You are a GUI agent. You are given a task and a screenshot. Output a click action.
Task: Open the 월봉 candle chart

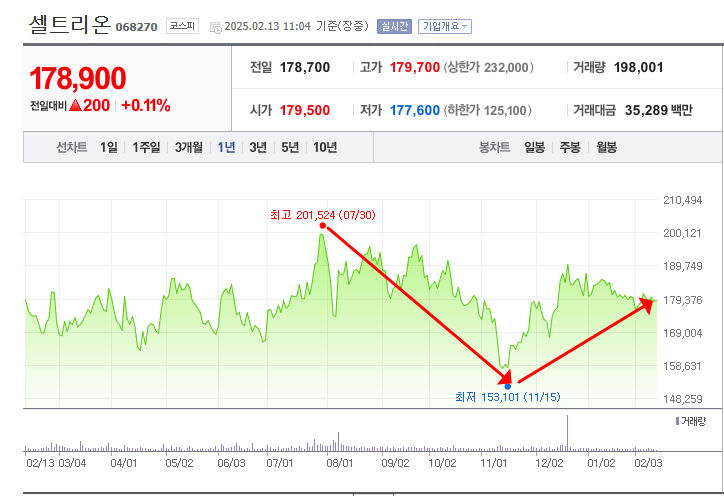[606, 147]
